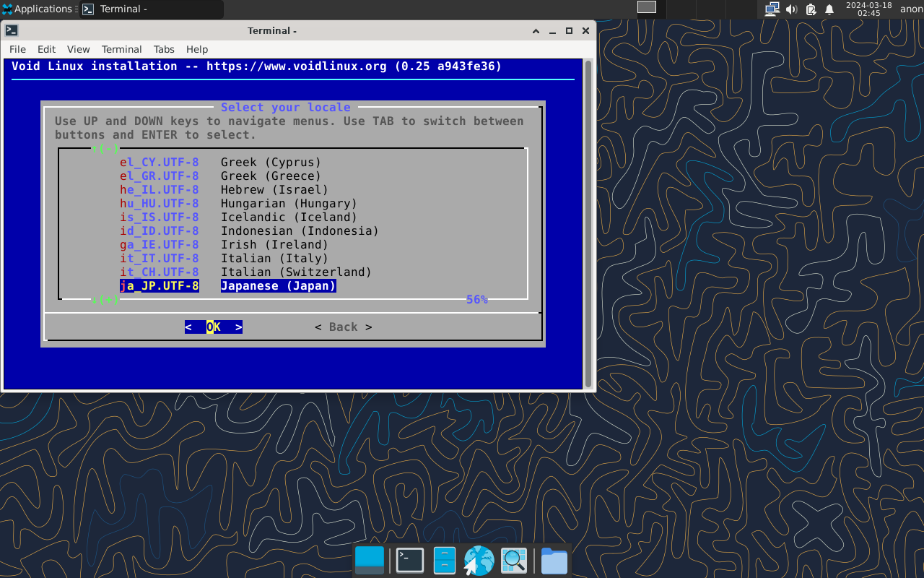924x578 pixels.
Task: Select hu_HU.UTF-8 Hungarian (Hungary) locale
Action: (x=239, y=204)
